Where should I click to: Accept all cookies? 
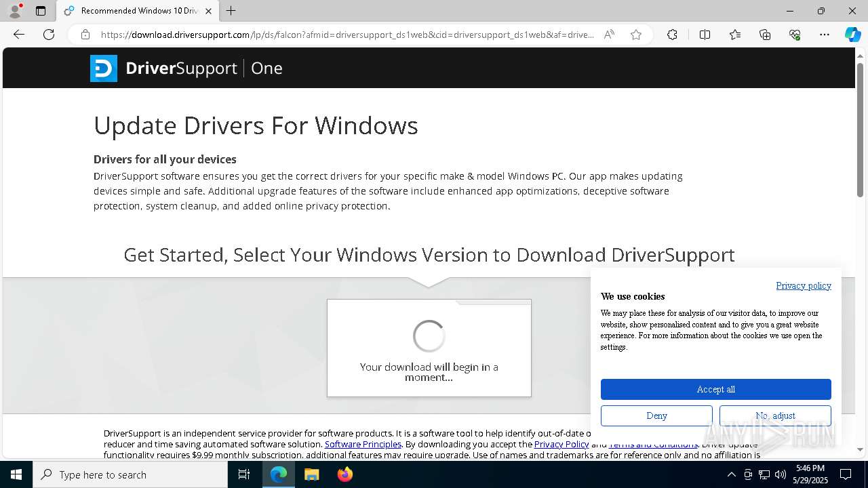point(715,389)
